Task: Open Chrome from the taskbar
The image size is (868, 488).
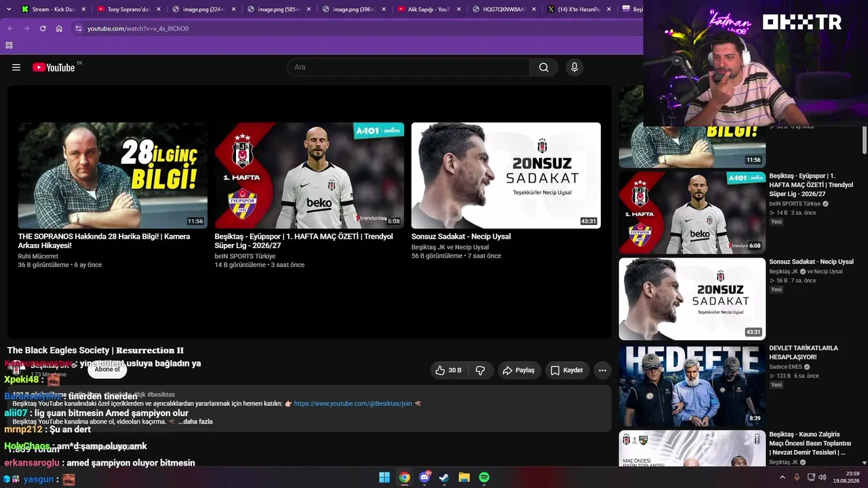Action: 404,478
